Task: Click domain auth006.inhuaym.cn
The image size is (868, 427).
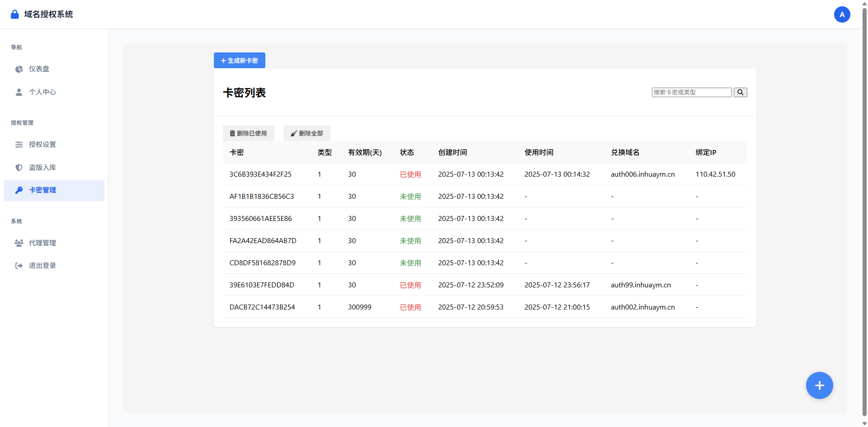Action: 643,174
